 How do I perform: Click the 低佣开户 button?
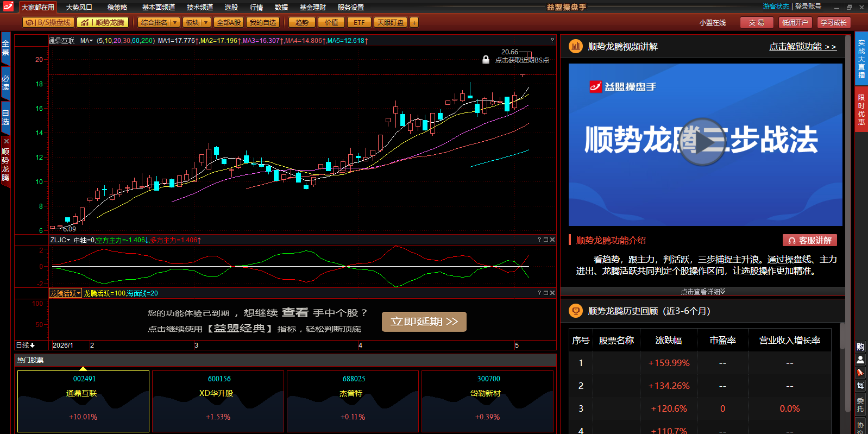[x=795, y=22]
